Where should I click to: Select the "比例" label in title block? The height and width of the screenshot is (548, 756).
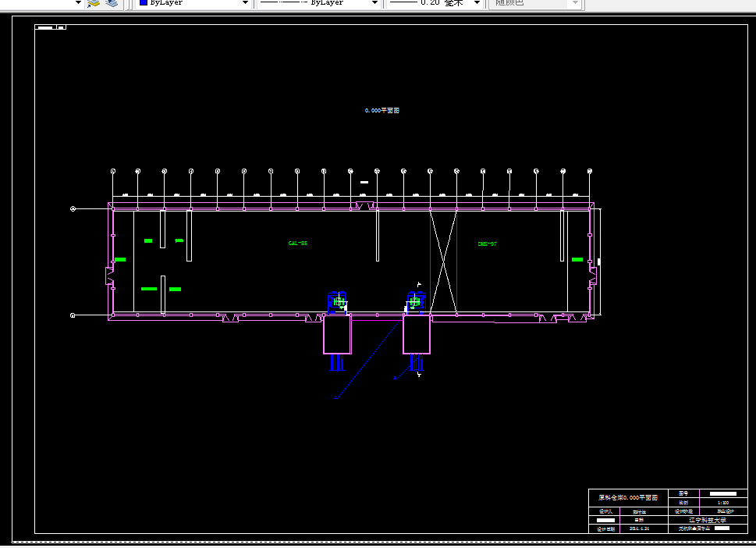(683, 503)
